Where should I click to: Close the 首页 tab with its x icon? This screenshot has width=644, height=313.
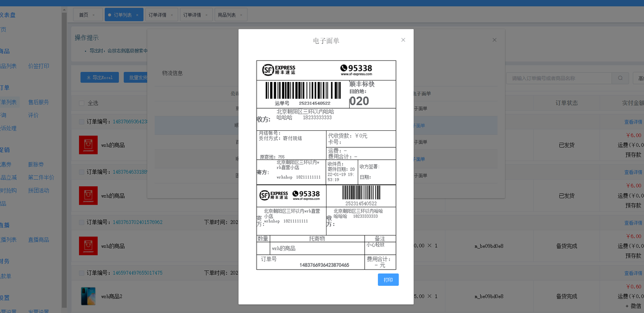pos(93,15)
